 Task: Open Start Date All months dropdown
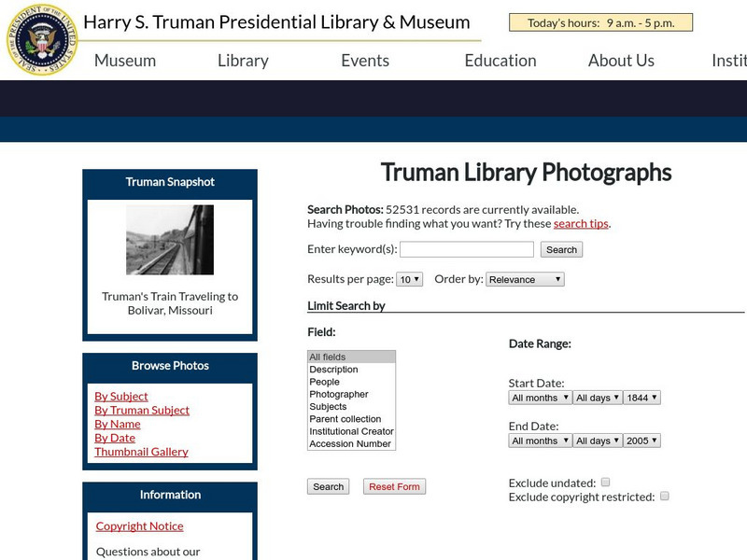pyautogui.click(x=540, y=398)
